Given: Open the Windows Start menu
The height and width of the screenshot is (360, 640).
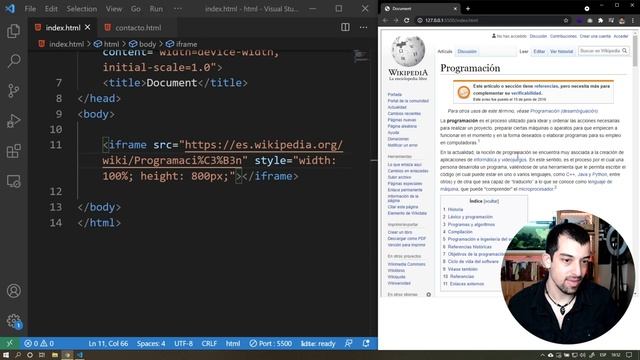Looking at the screenshot, I should (6, 355).
